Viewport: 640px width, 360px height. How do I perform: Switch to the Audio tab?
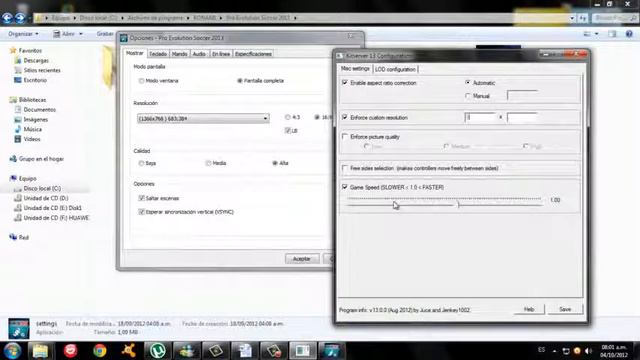pyautogui.click(x=199, y=54)
